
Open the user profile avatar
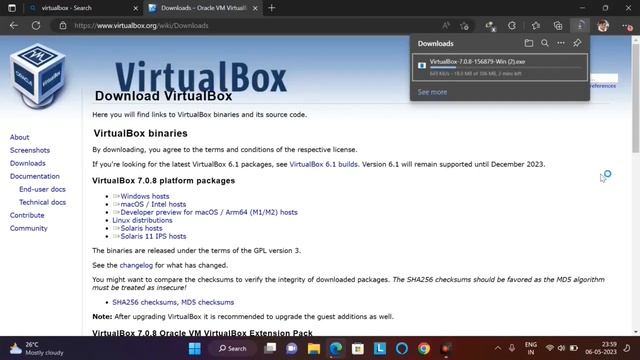click(603, 26)
